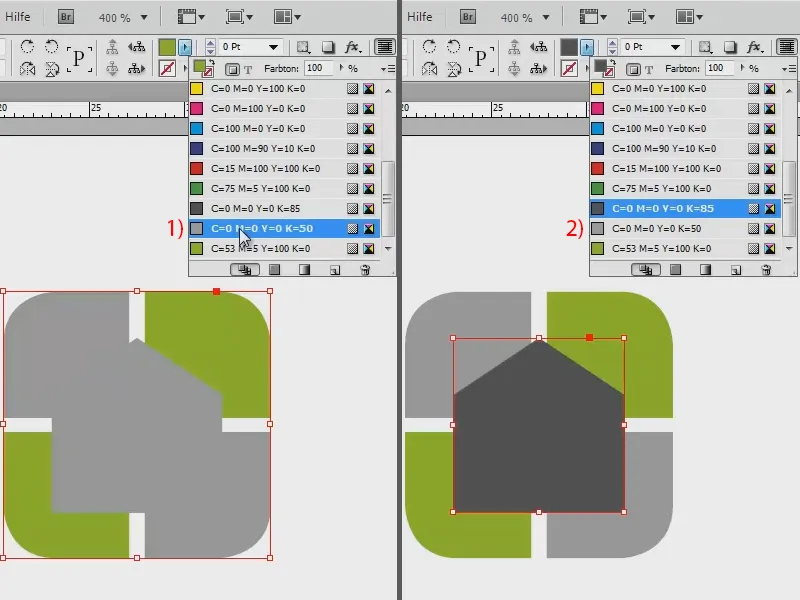The height and width of the screenshot is (600, 800).
Task: Click magenta swatch square in left panel
Action: (x=196, y=108)
